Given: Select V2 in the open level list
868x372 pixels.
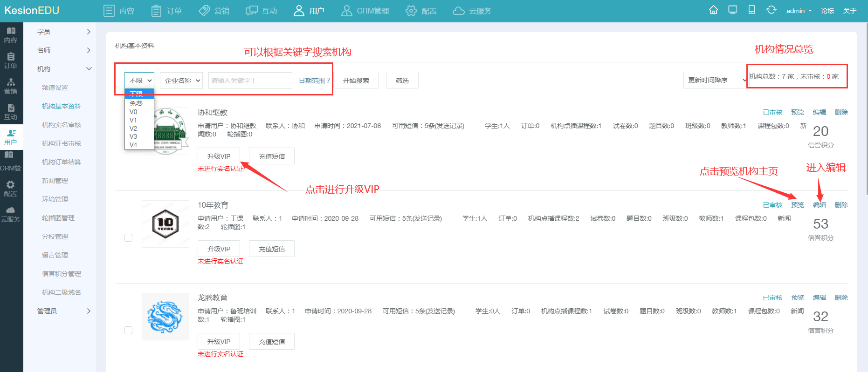Looking at the screenshot, I should pos(133,129).
